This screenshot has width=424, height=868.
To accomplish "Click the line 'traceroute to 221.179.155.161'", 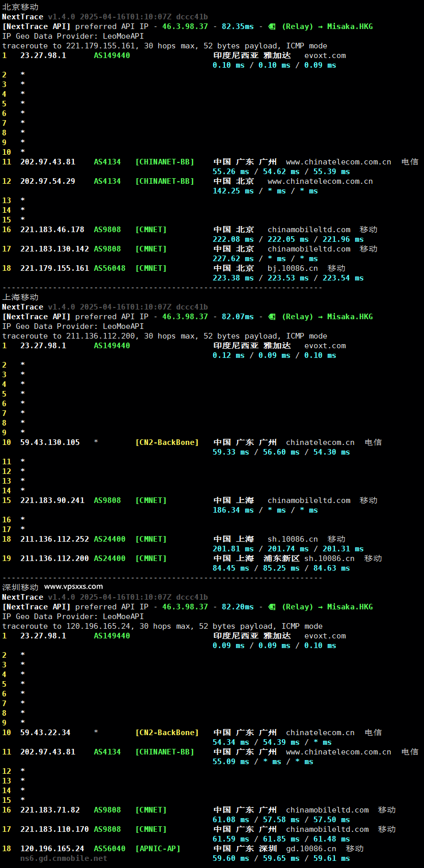I will point(165,46).
